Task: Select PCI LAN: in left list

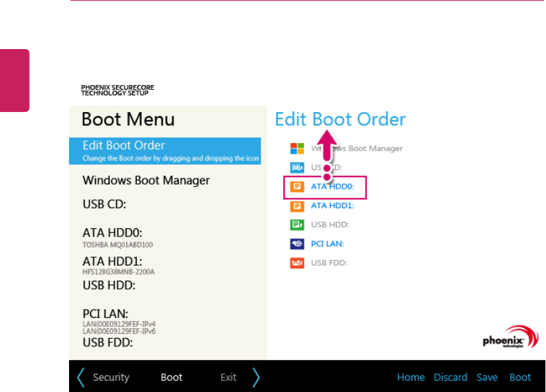Action: [106, 314]
